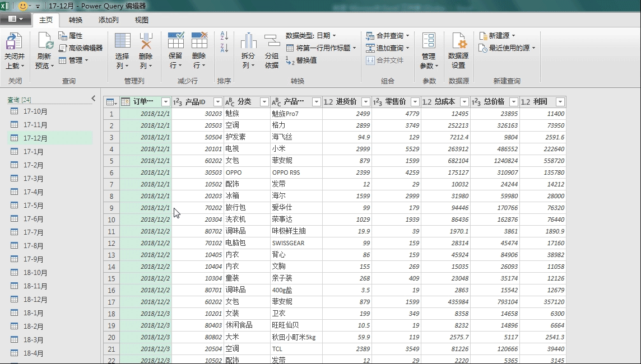Click the cell containing SWISSGEAR

click(296, 243)
